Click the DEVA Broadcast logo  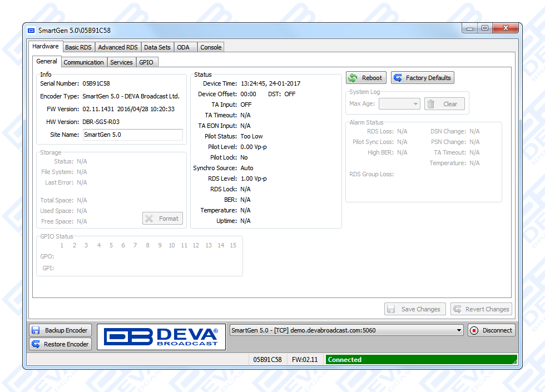click(161, 337)
